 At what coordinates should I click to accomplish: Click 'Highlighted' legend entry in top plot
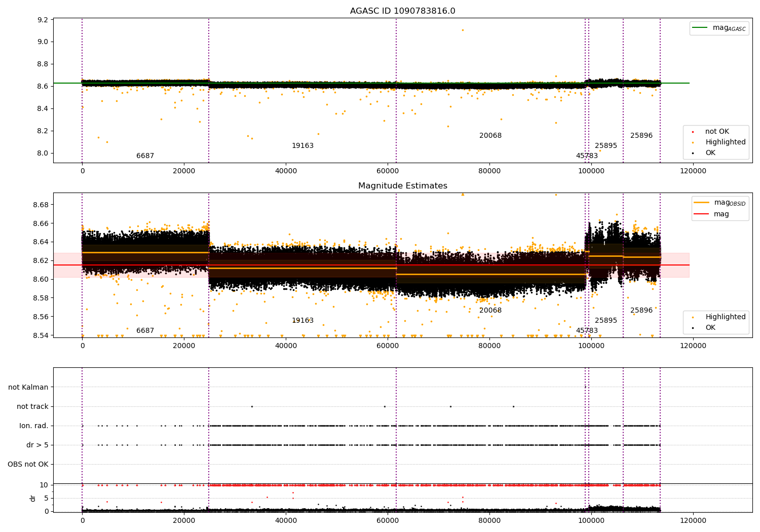(718, 142)
